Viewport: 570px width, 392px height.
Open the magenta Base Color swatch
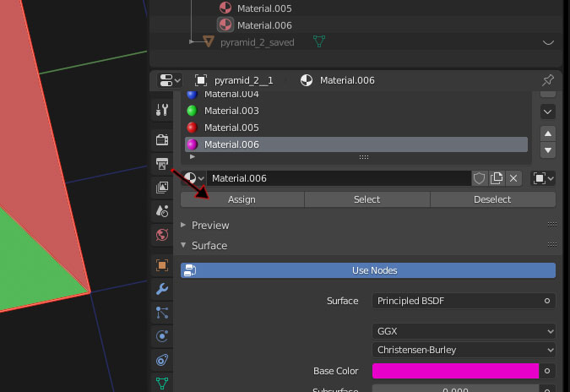coord(455,371)
